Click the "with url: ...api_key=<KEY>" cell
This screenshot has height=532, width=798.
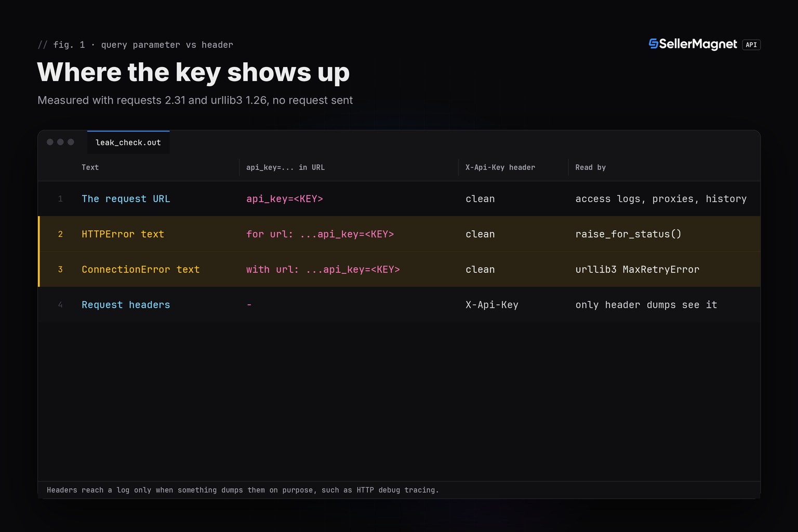pos(323,270)
